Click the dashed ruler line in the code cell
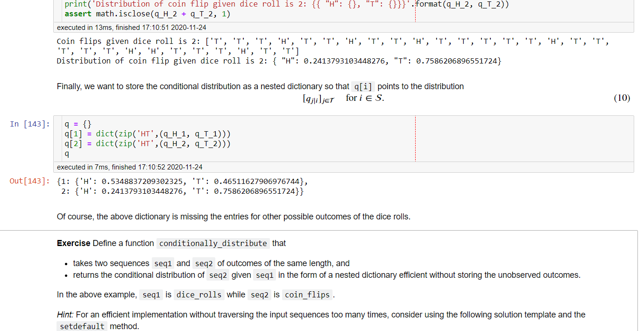 (415, 138)
